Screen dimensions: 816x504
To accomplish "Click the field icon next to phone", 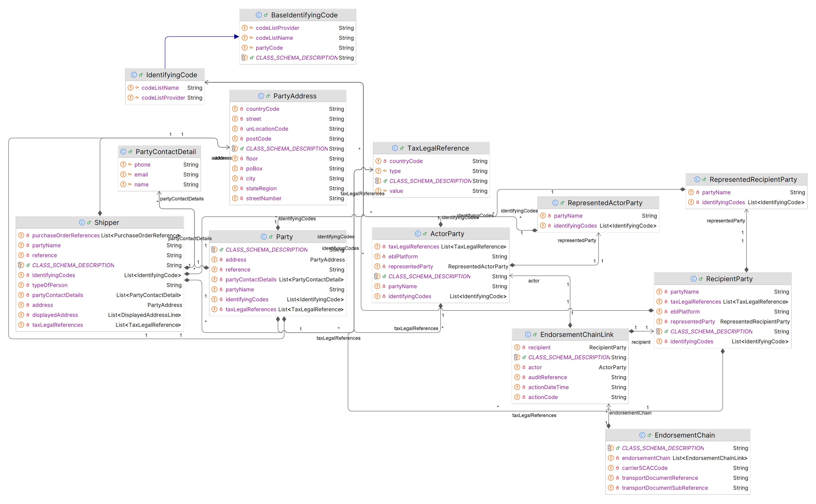I will (x=123, y=165).
